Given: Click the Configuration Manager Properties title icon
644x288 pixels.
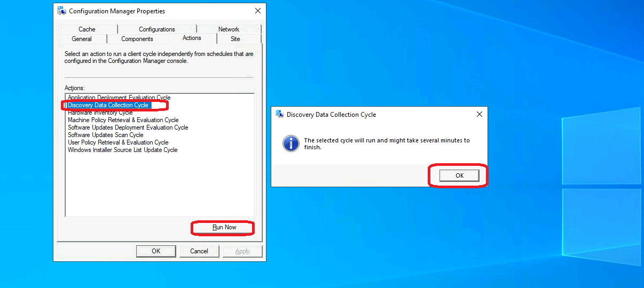Looking at the screenshot, I should tap(62, 11).
